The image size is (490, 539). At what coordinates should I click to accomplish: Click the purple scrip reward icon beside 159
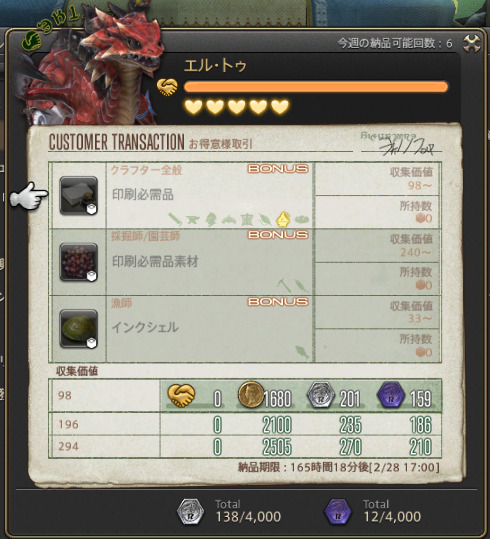(391, 395)
